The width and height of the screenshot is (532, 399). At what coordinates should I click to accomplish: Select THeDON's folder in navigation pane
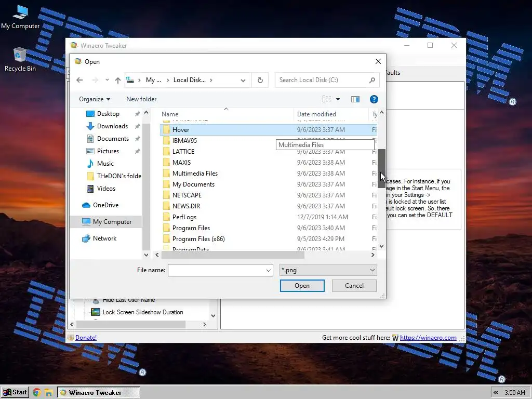(114, 176)
